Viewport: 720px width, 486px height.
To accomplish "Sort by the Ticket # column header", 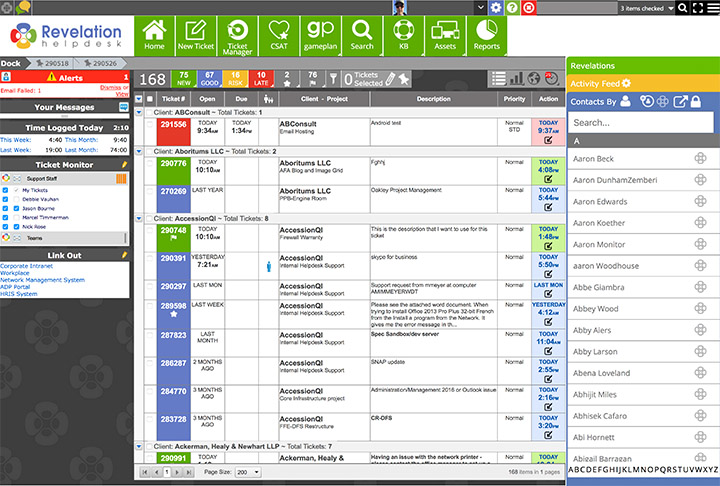I will 173,99.
